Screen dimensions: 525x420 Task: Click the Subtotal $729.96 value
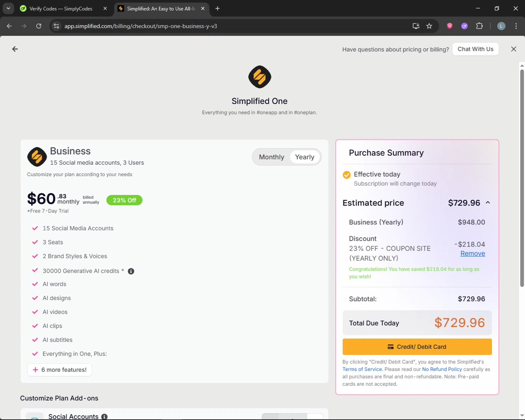pos(471,299)
